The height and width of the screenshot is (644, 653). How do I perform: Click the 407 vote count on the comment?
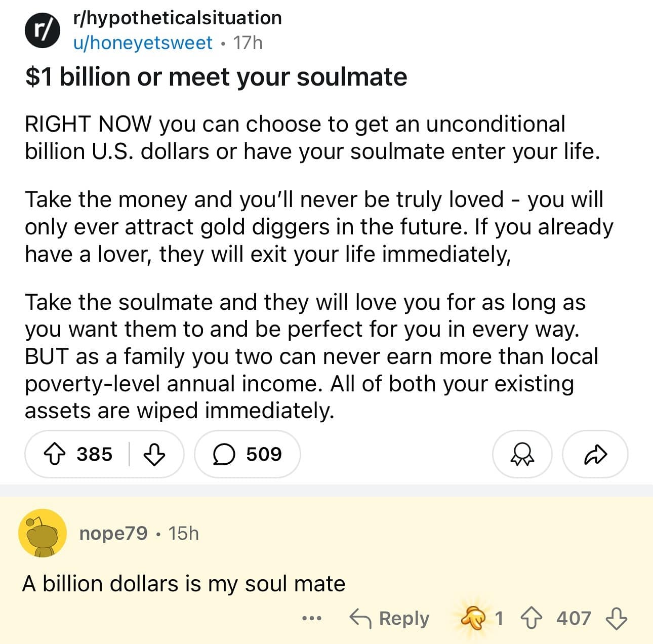point(574,619)
